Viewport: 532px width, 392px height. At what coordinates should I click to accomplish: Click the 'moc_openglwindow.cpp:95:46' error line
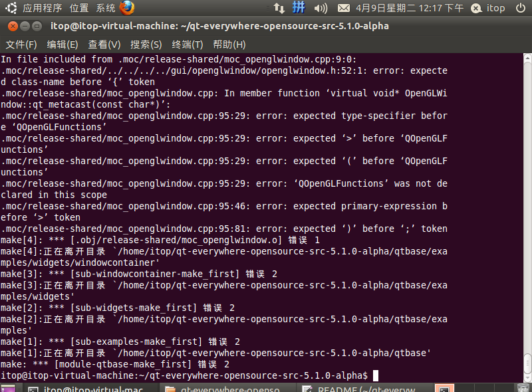pyautogui.click(x=224, y=206)
